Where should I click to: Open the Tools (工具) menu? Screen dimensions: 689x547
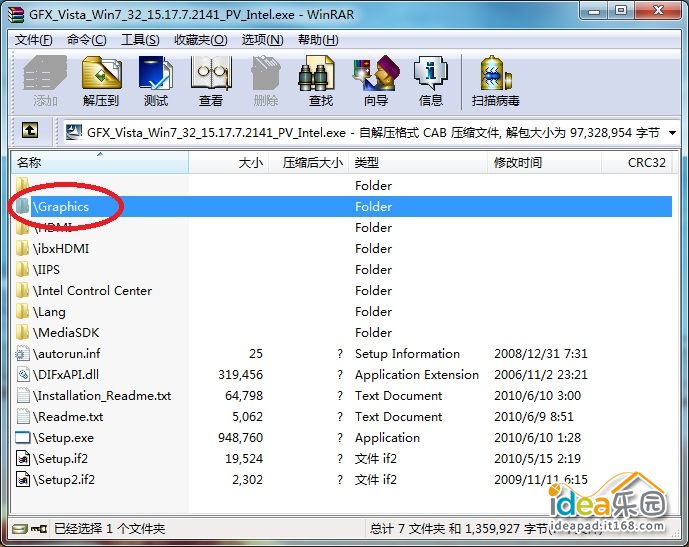click(140, 40)
